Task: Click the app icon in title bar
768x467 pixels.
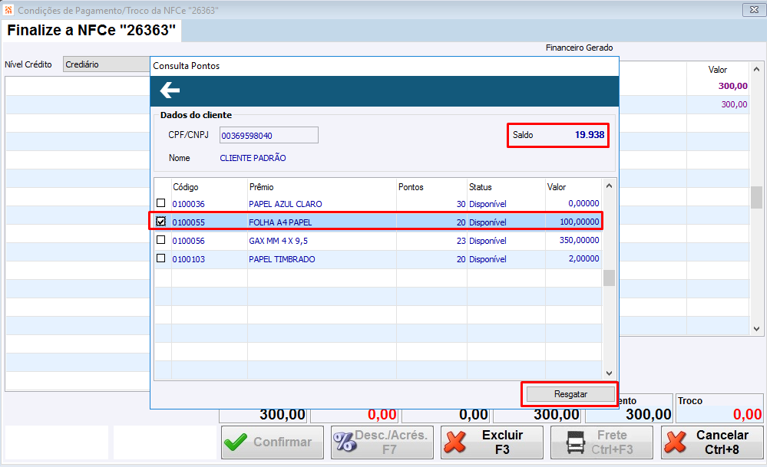Action: 8,10
